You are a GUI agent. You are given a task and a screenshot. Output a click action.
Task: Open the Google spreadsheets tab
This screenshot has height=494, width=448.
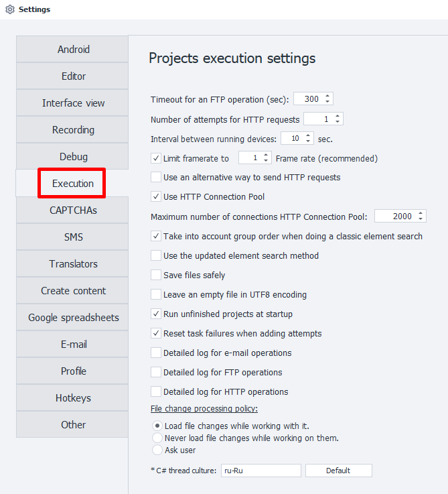tap(73, 318)
